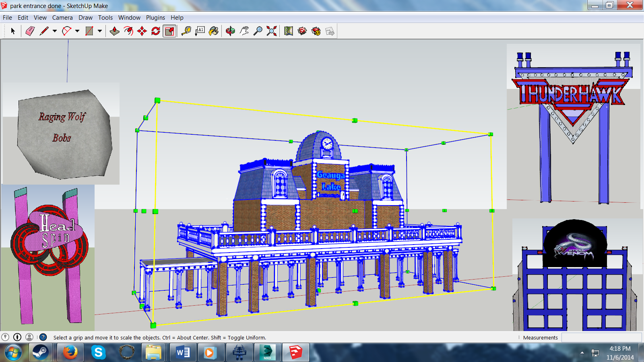Choose the Select arrow tool

[13, 31]
